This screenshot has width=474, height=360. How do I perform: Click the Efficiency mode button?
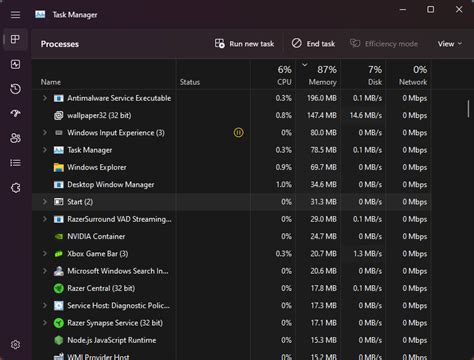(x=384, y=44)
